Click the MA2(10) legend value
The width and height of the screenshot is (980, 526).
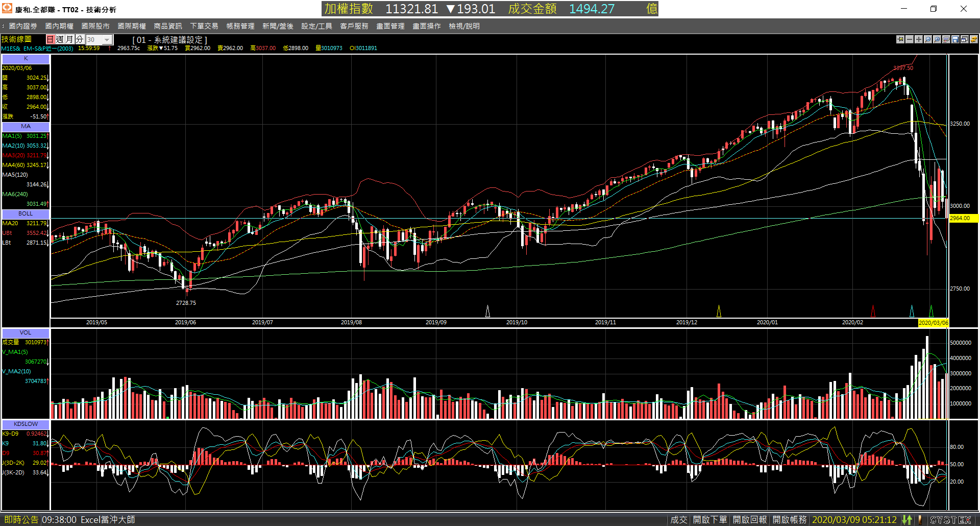click(x=36, y=146)
